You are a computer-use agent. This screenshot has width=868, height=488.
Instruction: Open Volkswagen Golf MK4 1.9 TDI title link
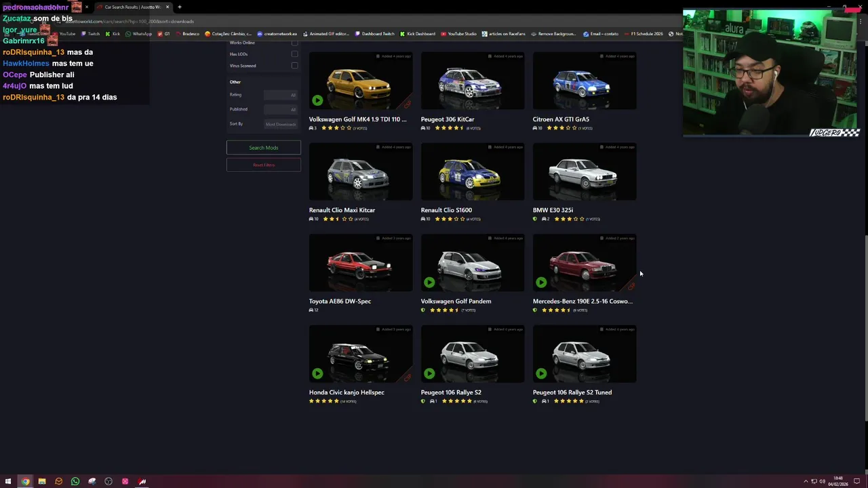pyautogui.click(x=358, y=119)
